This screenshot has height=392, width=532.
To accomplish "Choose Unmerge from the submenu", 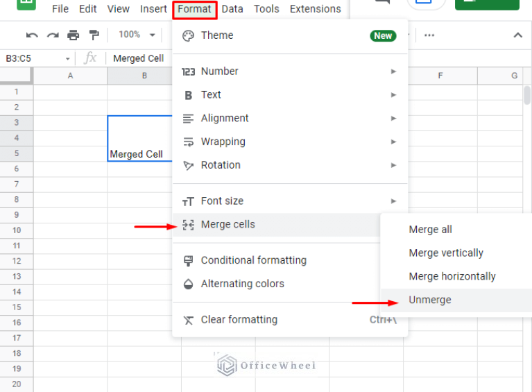I will click(x=430, y=300).
